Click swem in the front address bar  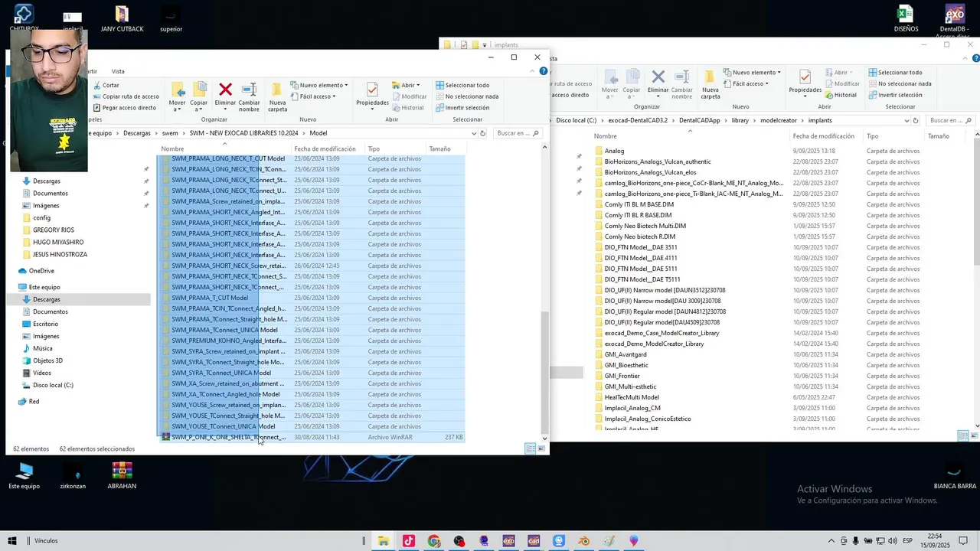click(x=170, y=133)
